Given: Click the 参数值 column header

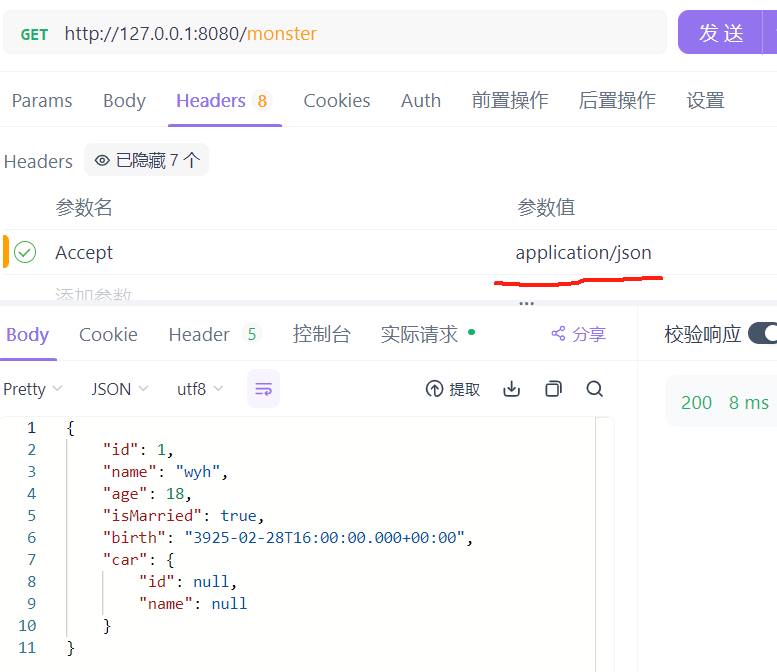Looking at the screenshot, I should (546, 207).
